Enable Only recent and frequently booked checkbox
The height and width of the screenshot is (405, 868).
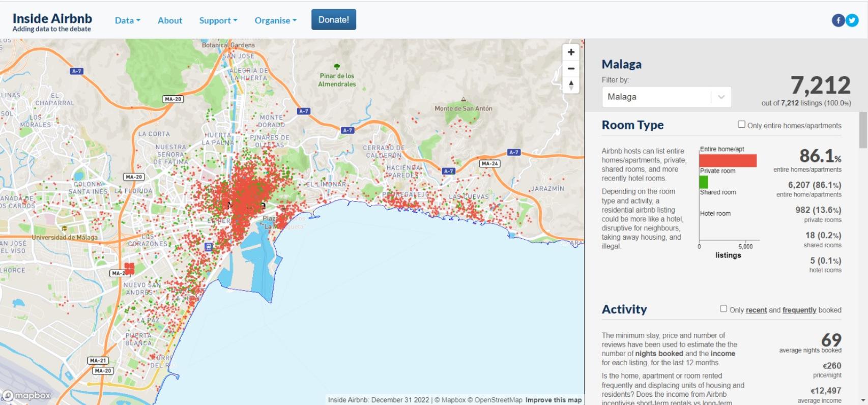point(724,308)
